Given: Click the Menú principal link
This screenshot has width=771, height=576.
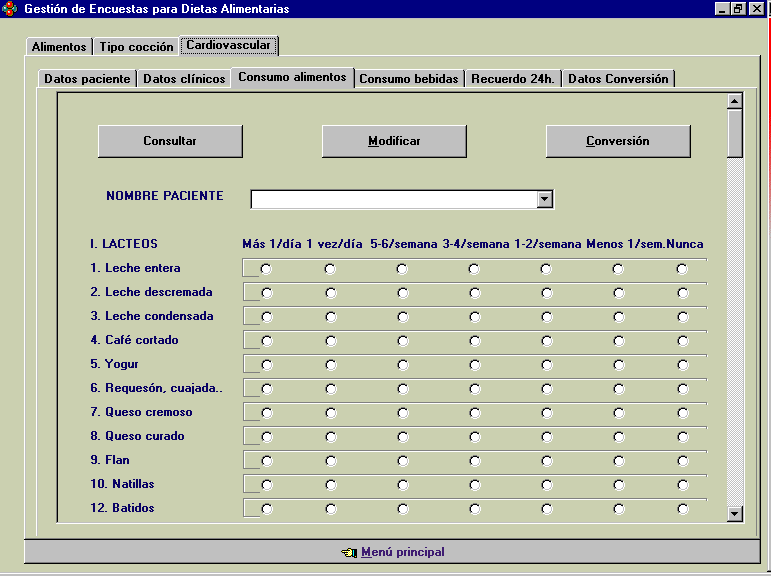Looking at the screenshot, I should pyautogui.click(x=402, y=552).
